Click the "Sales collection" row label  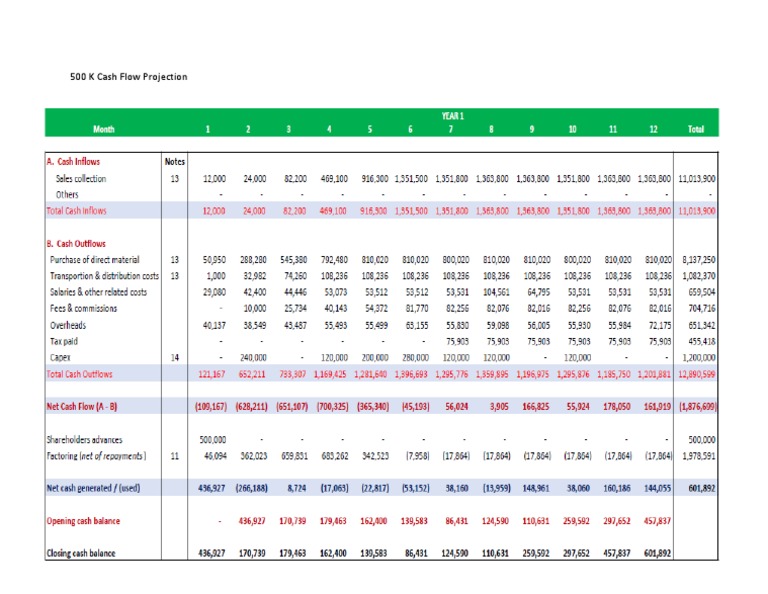click(81, 179)
